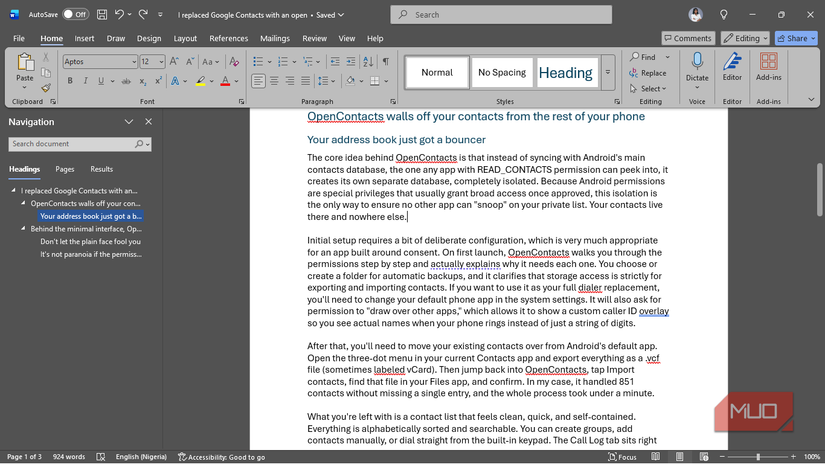Toggle Superscript formatting
Viewport: 825px width, 464px height.
coord(158,81)
